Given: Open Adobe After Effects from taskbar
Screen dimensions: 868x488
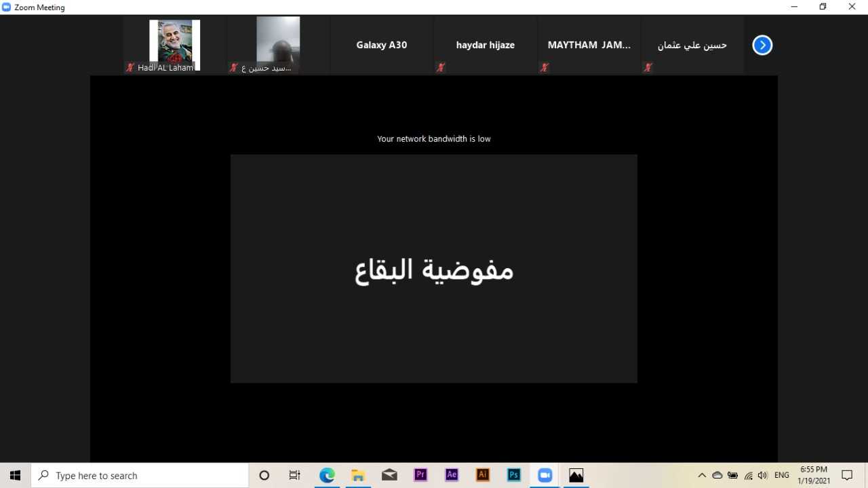Looking at the screenshot, I should [452, 475].
